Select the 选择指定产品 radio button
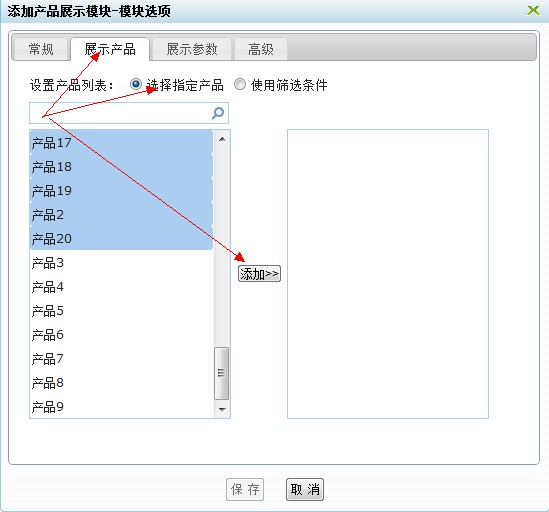The height and width of the screenshot is (512, 549). click(x=135, y=84)
